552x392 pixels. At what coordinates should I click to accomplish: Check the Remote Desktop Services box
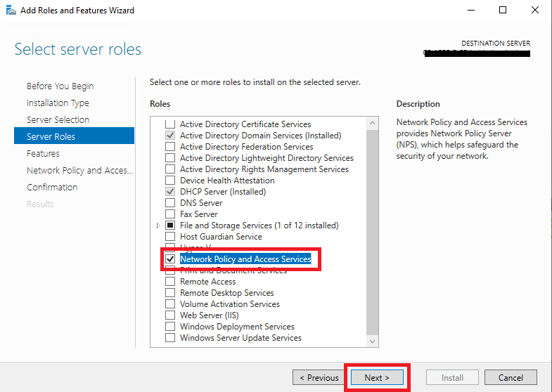point(170,293)
